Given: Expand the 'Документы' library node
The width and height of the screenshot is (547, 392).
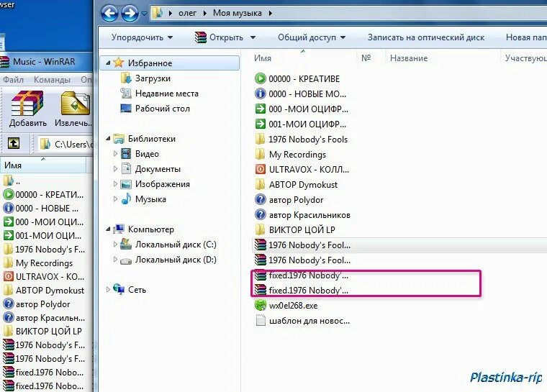Looking at the screenshot, I should click(115, 169).
